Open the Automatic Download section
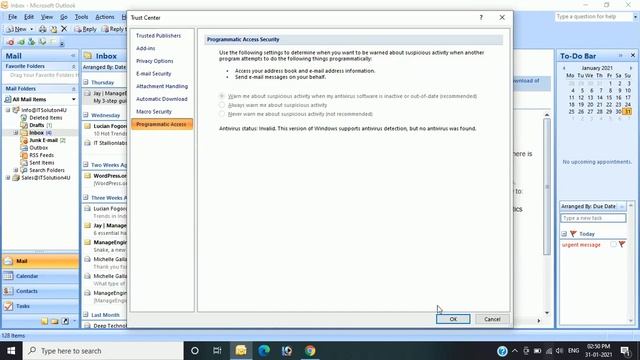 tap(162, 99)
